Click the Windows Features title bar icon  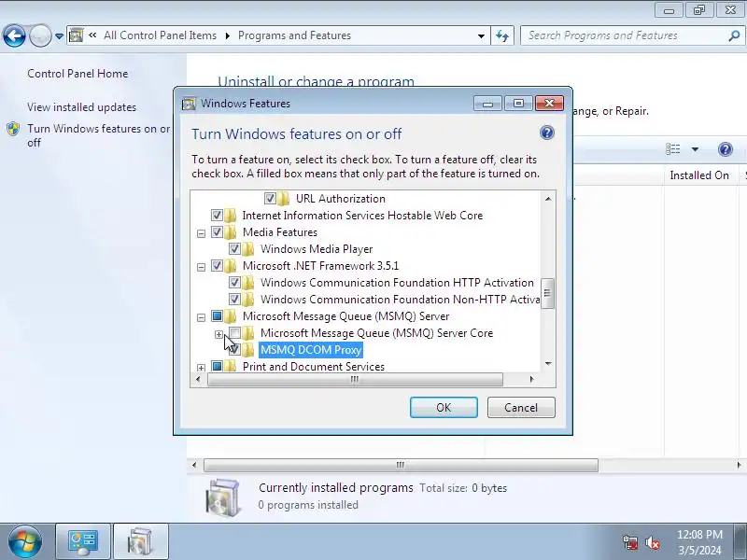(190, 104)
